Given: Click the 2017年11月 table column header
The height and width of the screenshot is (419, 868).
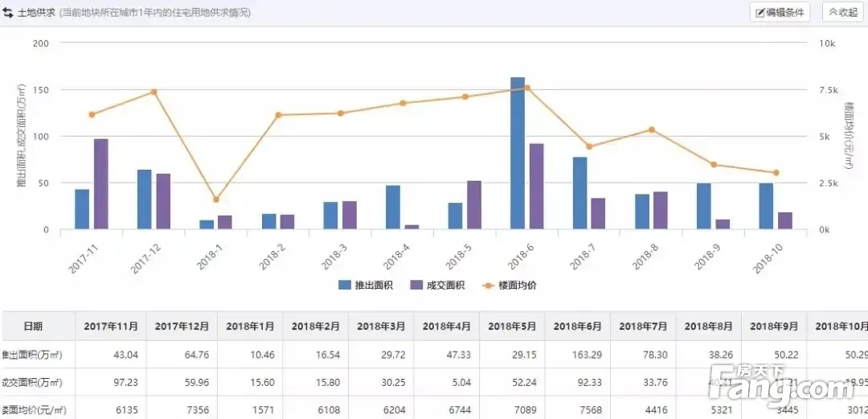Looking at the screenshot, I should [111, 327].
